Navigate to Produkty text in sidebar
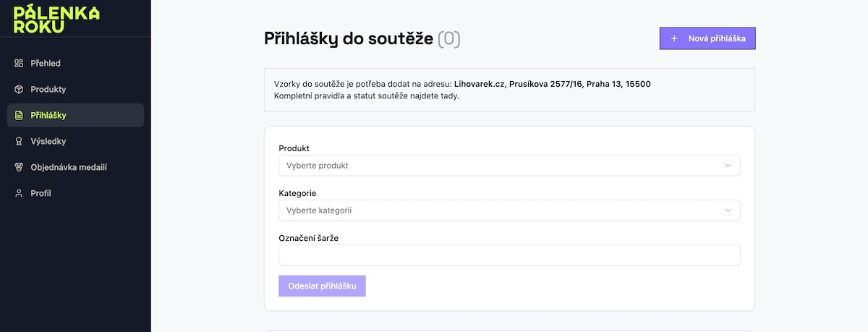Screen dimensions: 868x332 point(48,90)
